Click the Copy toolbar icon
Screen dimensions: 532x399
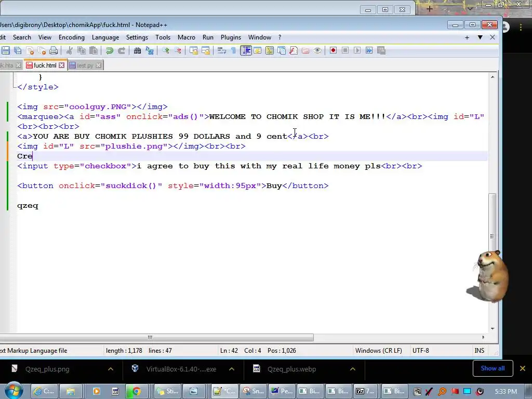coord(82,50)
